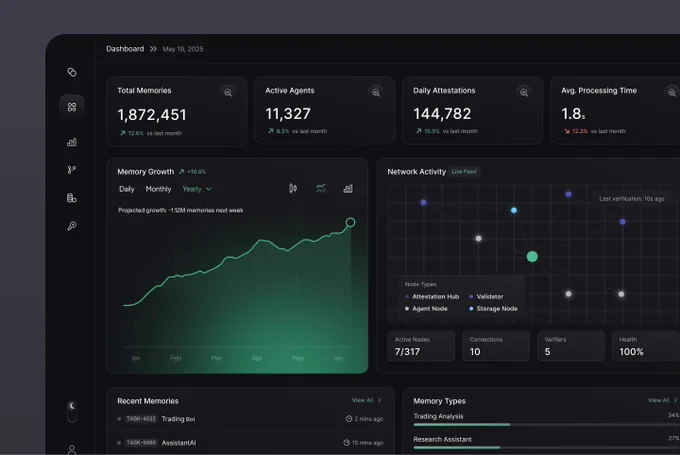
Task: Switch Memory Growth to line chart
Action: pyautogui.click(x=320, y=188)
